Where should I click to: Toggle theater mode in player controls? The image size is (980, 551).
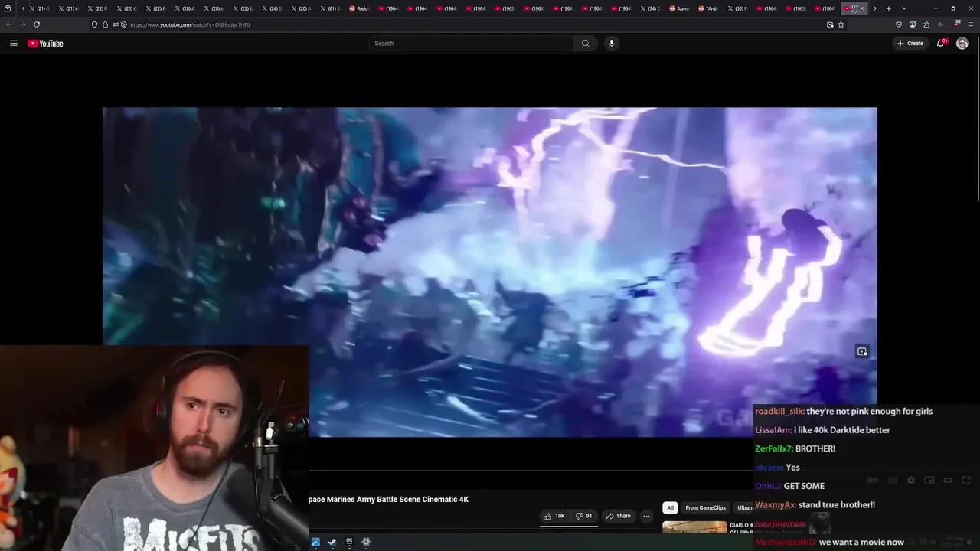click(947, 481)
